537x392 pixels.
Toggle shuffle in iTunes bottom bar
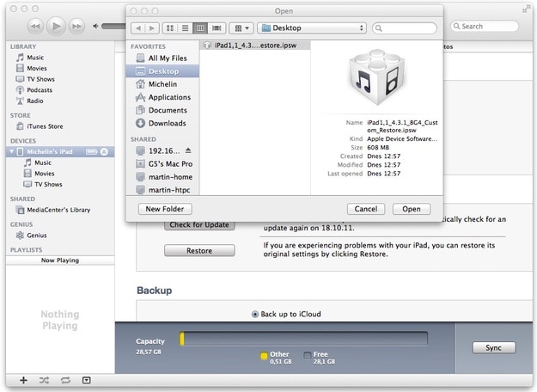[x=44, y=380]
